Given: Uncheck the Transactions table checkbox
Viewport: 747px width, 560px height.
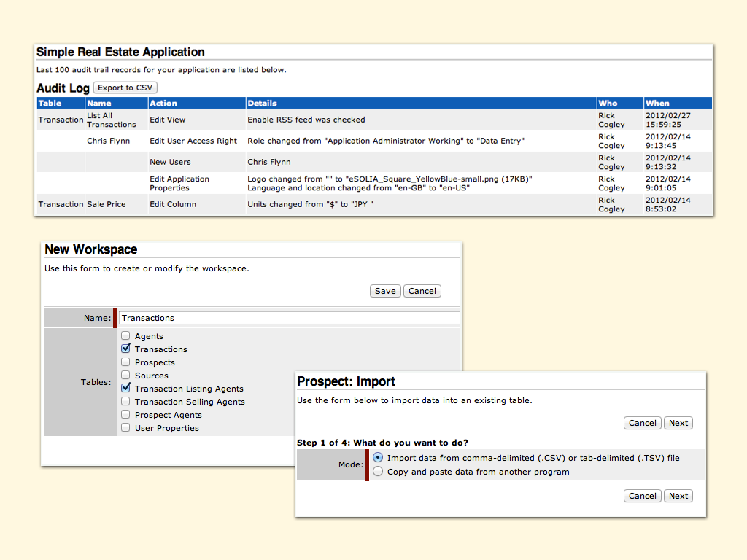Looking at the screenshot, I should (126, 349).
